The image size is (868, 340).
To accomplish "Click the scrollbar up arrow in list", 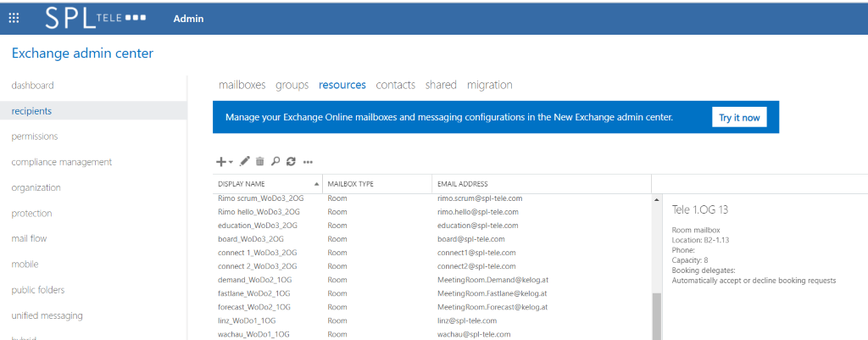I will coord(657,199).
